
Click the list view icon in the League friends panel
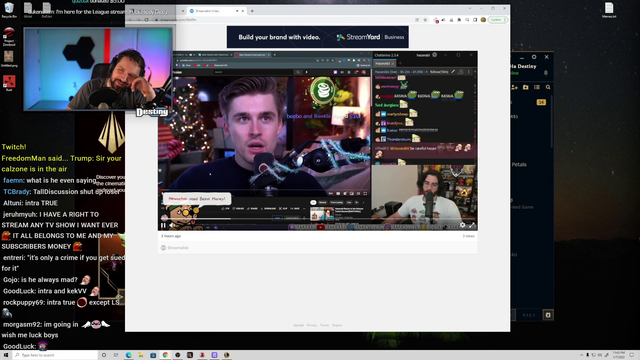(x=537, y=87)
